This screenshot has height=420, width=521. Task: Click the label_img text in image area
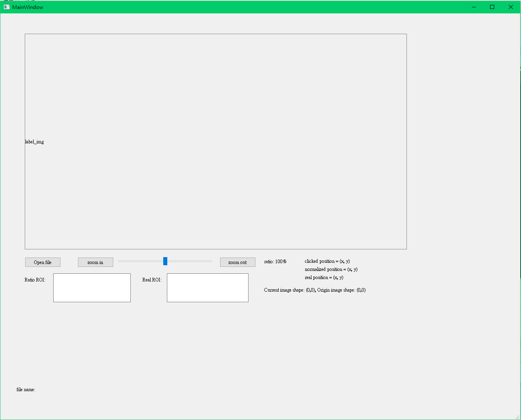tap(35, 142)
